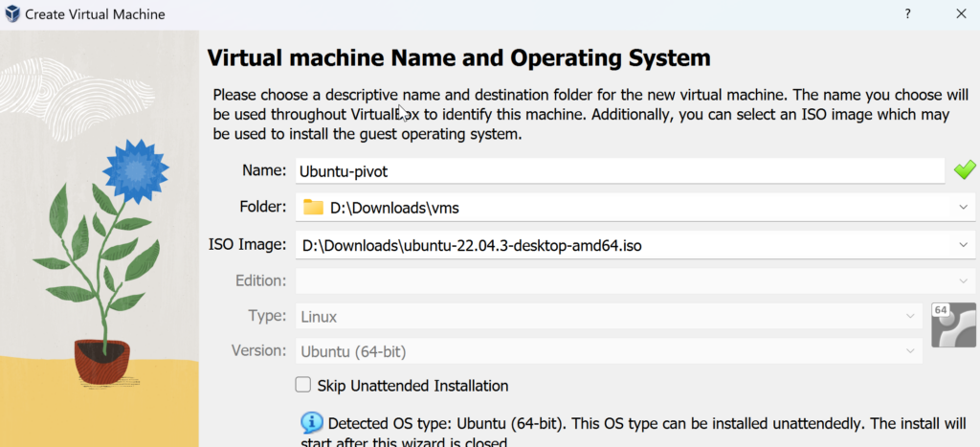
Task: Click the Skip Unattended Installation label
Action: (412, 385)
